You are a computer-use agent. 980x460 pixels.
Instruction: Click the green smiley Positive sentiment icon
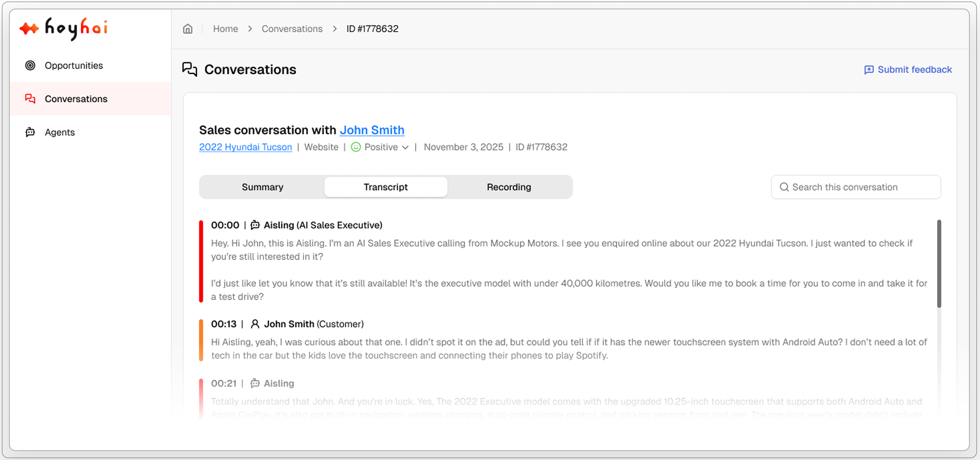[356, 147]
